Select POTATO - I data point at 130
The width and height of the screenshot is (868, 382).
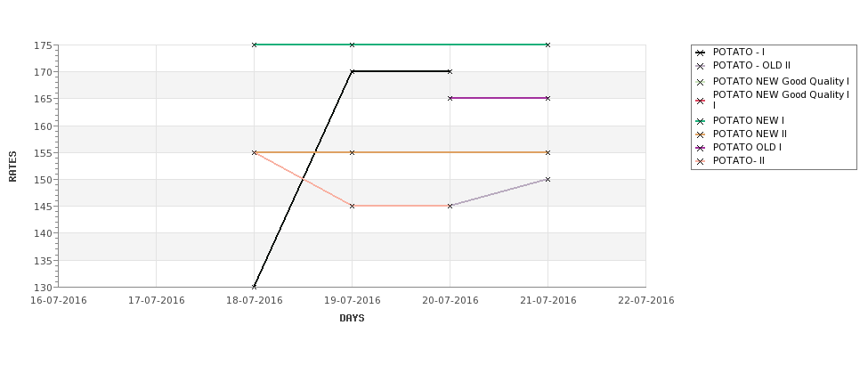254,287
